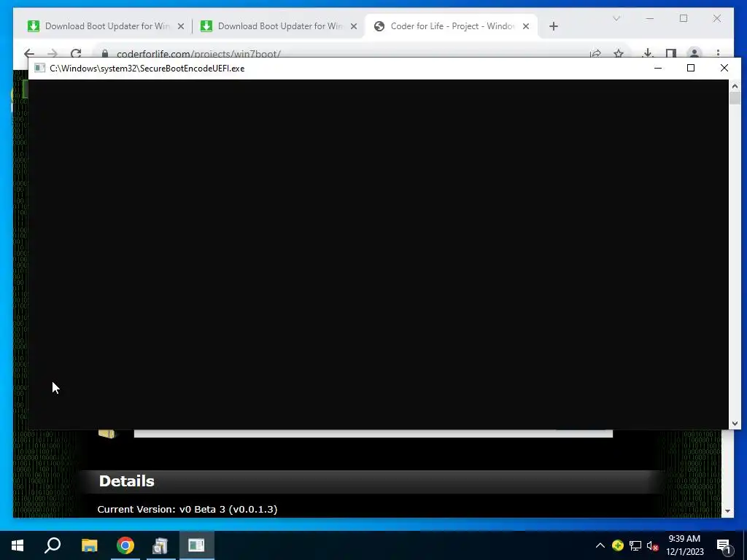The width and height of the screenshot is (747, 560).
Task: Maximize the SecureBootEncodeUEFI.exe console
Action: click(691, 68)
